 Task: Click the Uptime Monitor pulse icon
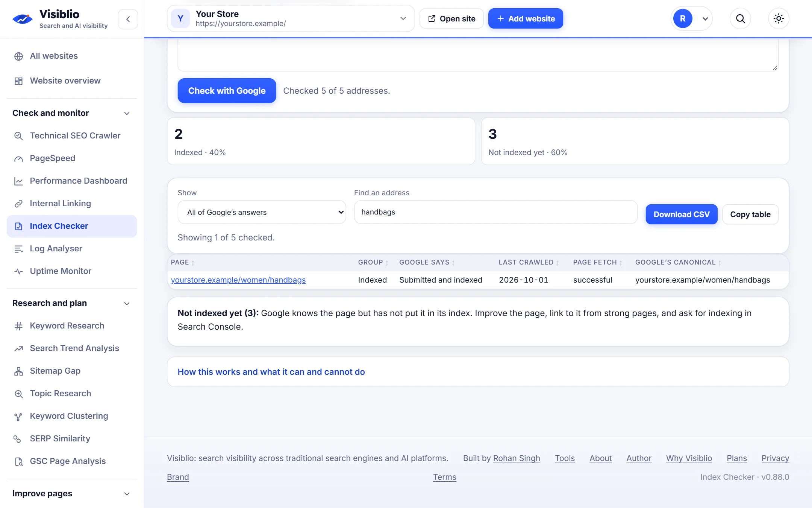(18, 271)
